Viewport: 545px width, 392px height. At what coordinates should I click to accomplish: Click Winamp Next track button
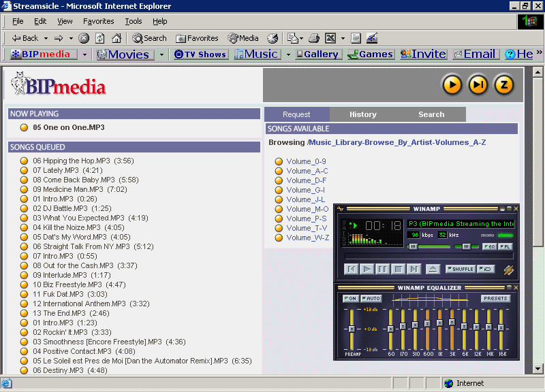[414, 269]
